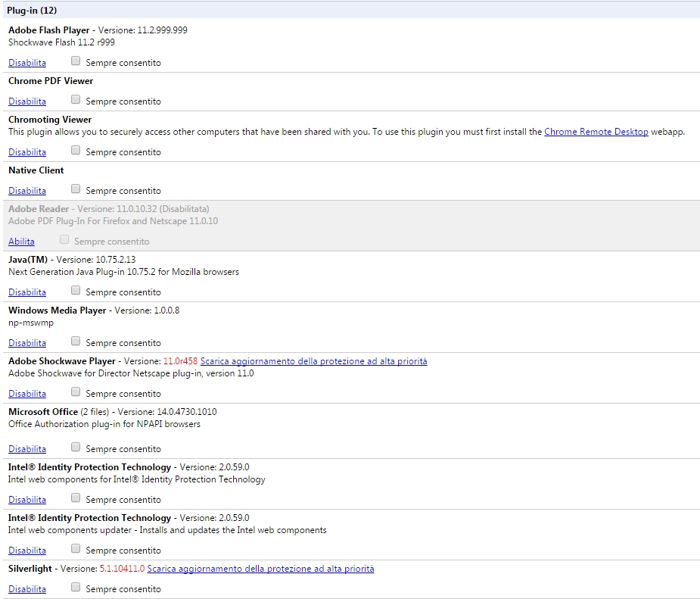Open Adobe Shockwave Player security update link

point(313,361)
